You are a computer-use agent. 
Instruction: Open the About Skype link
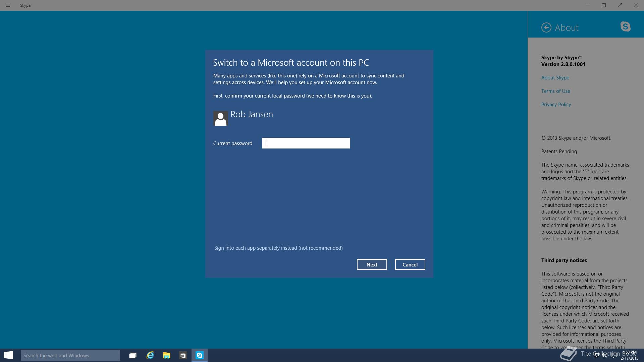555,78
